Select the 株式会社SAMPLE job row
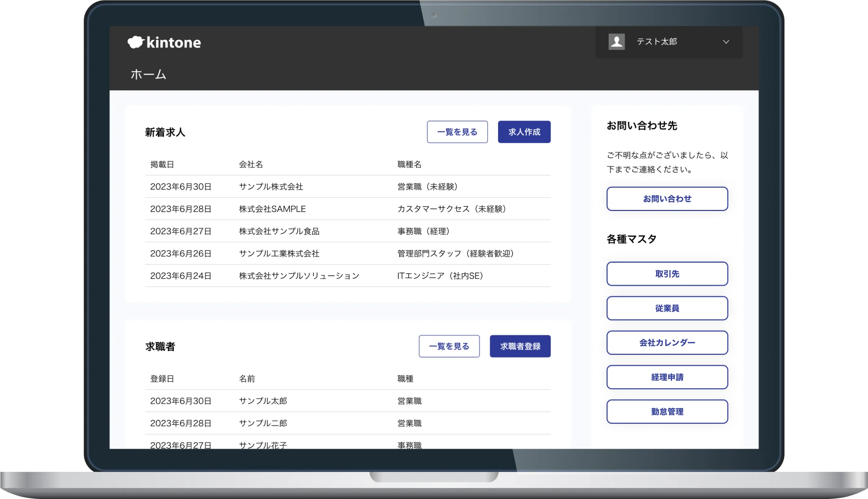Viewport: 868px width, 499px height. 272,209
